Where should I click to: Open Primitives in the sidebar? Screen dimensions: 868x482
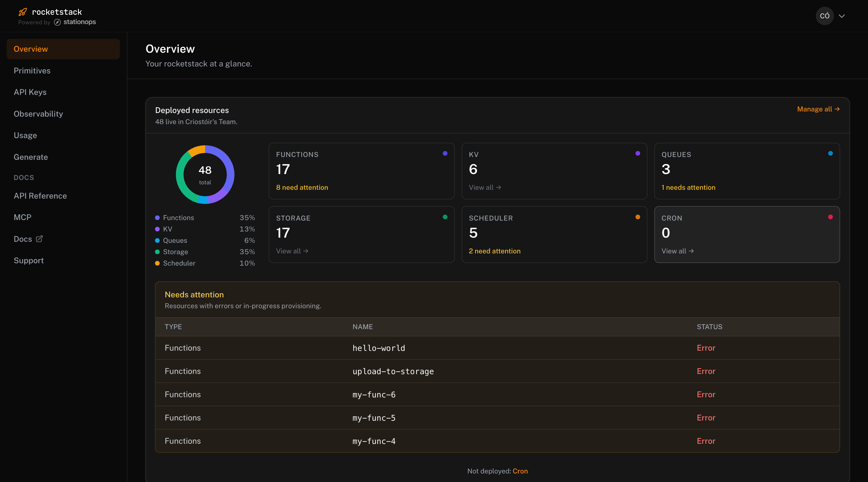(32, 71)
